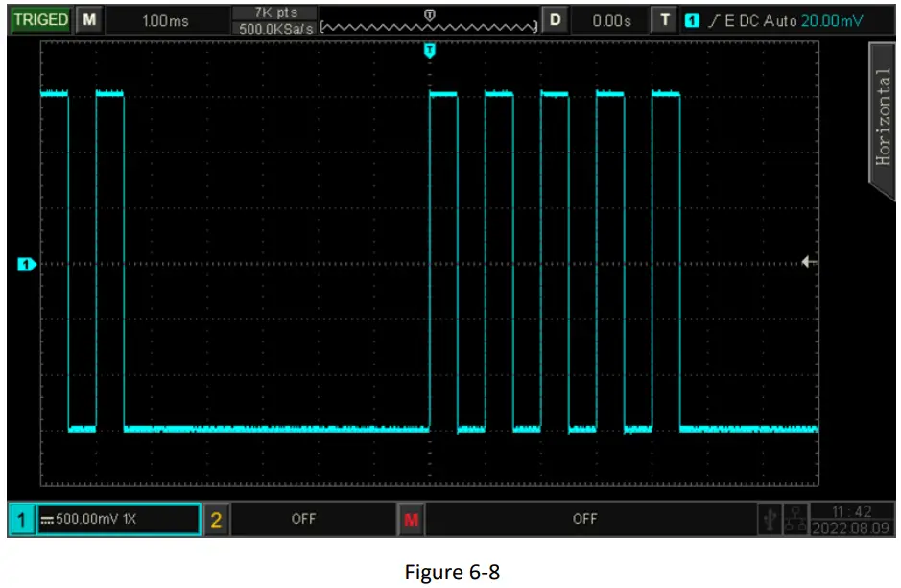
Task: Click the TRIGED trigger status indicator
Action: (x=41, y=16)
